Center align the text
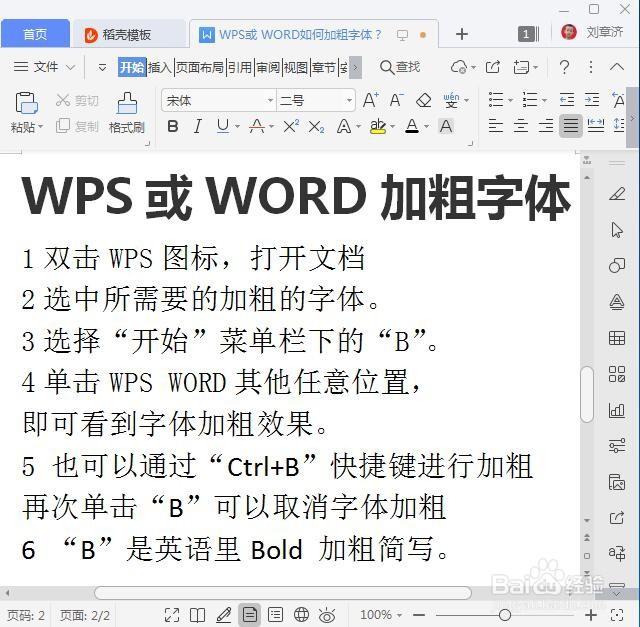Viewport: 640px width, 627px height. pos(521,126)
